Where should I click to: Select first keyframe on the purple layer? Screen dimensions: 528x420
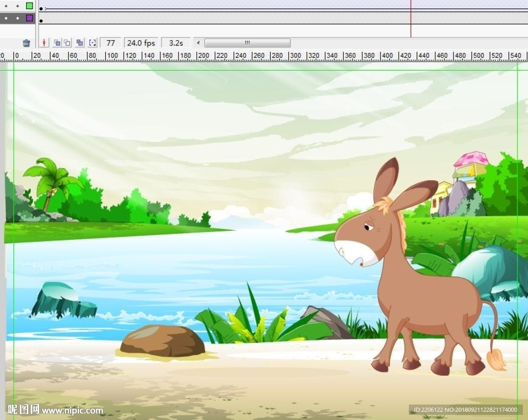pyautogui.click(x=41, y=21)
